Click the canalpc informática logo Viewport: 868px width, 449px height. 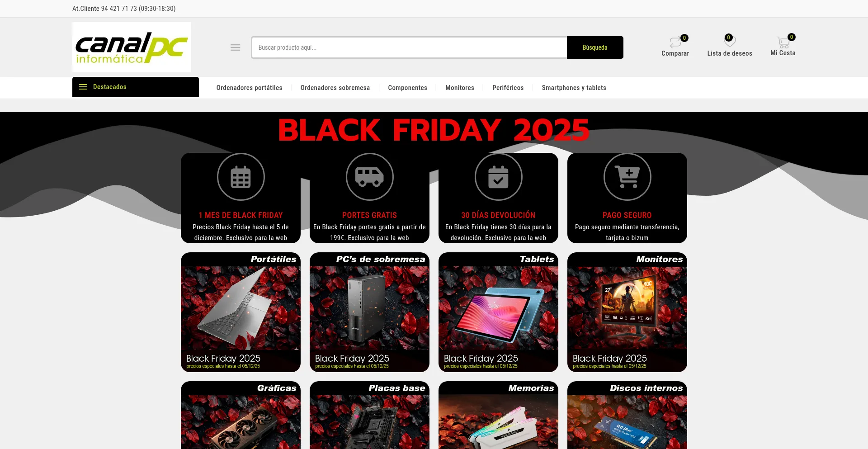[x=132, y=47]
